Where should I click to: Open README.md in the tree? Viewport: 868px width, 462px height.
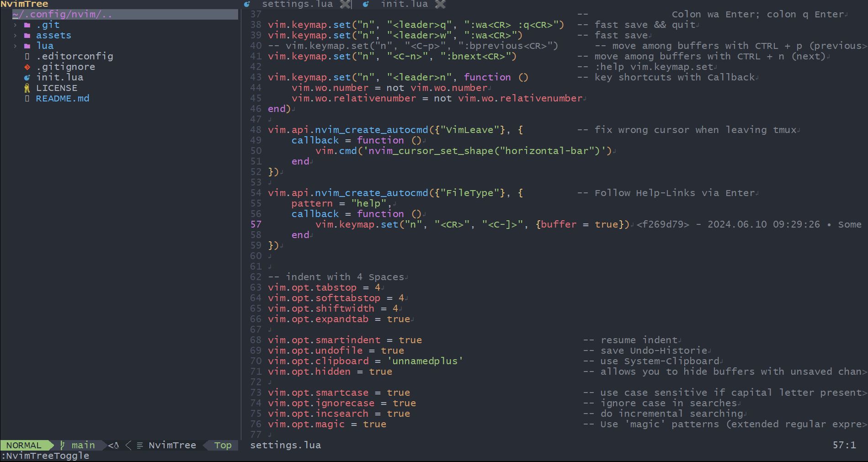pos(63,98)
